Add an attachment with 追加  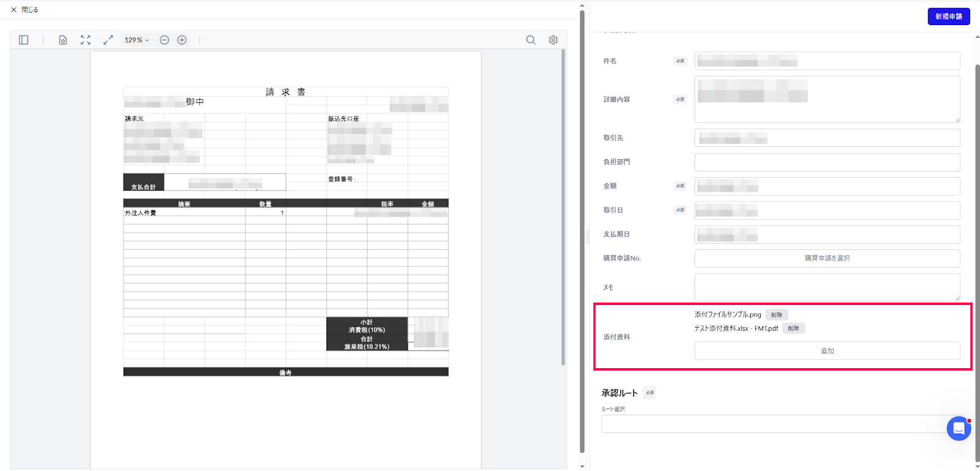(x=827, y=351)
